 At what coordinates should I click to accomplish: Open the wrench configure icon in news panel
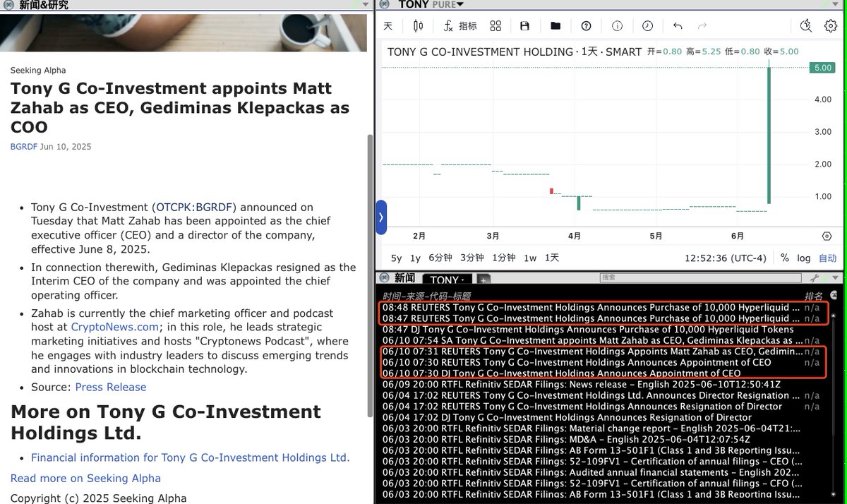click(x=816, y=279)
